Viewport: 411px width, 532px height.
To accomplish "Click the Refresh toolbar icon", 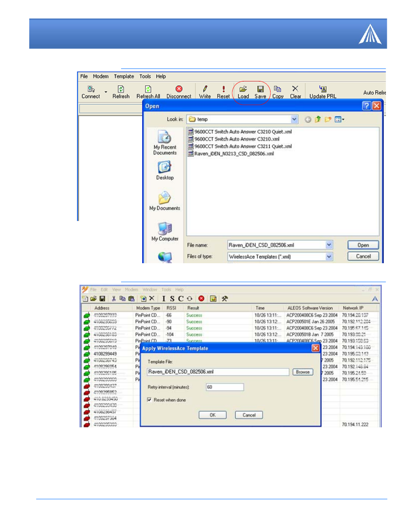I will coord(121,89).
